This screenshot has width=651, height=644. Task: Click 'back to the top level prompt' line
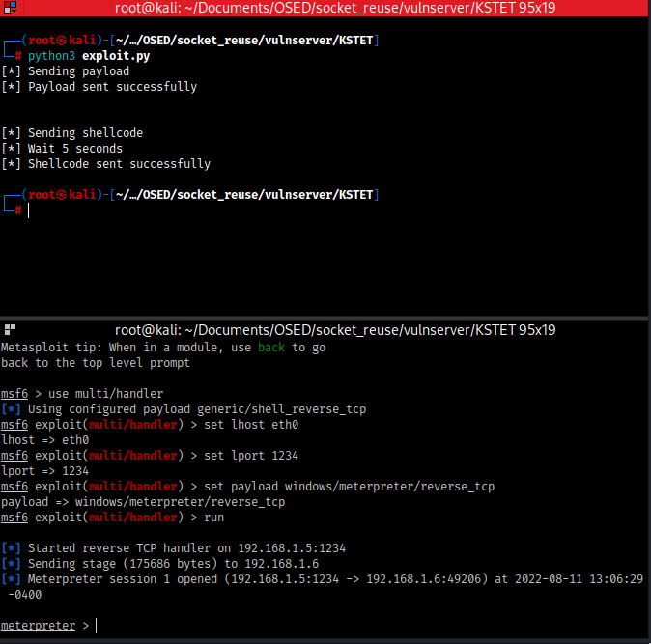(x=96, y=363)
